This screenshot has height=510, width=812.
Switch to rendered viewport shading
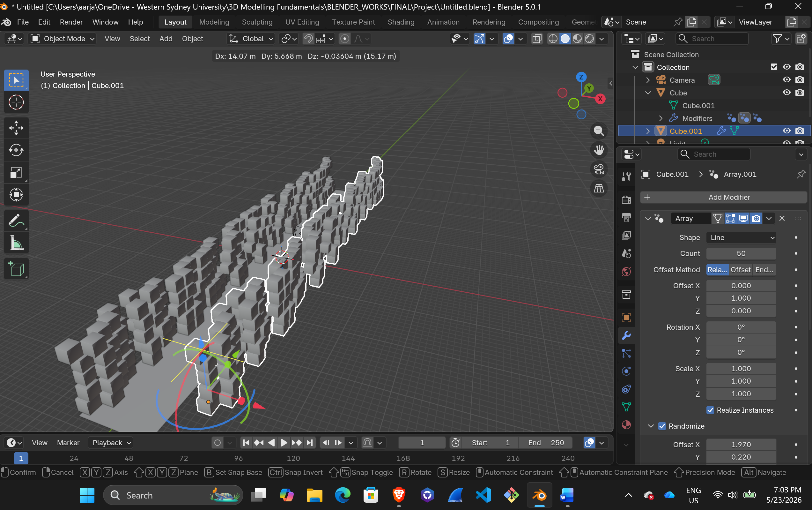click(x=589, y=39)
